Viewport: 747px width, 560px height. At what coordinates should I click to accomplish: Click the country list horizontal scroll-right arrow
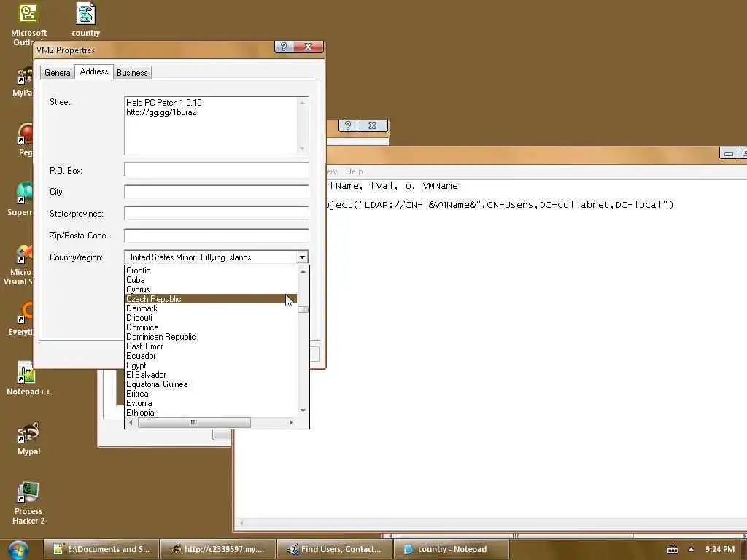(x=291, y=422)
